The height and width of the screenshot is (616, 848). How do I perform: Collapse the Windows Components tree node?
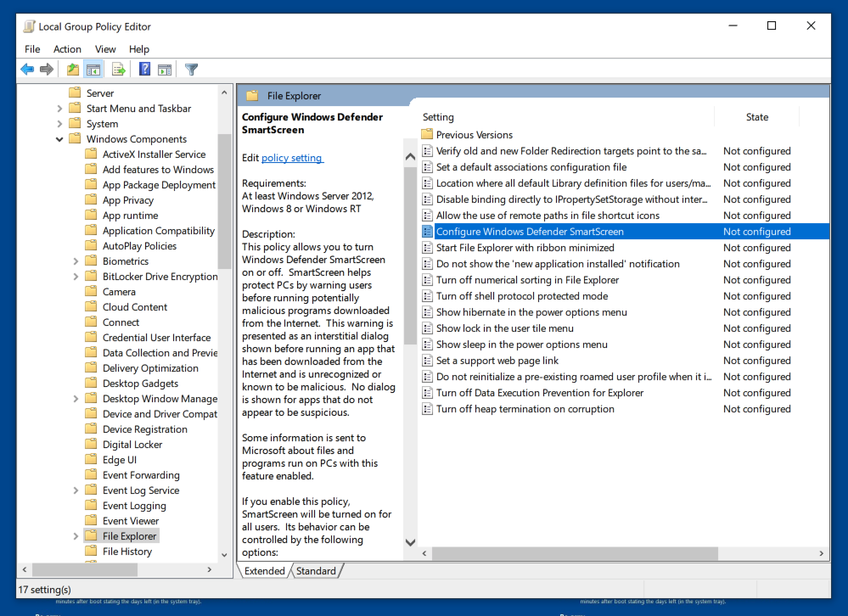pyautogui.click(x=60, y=139)
